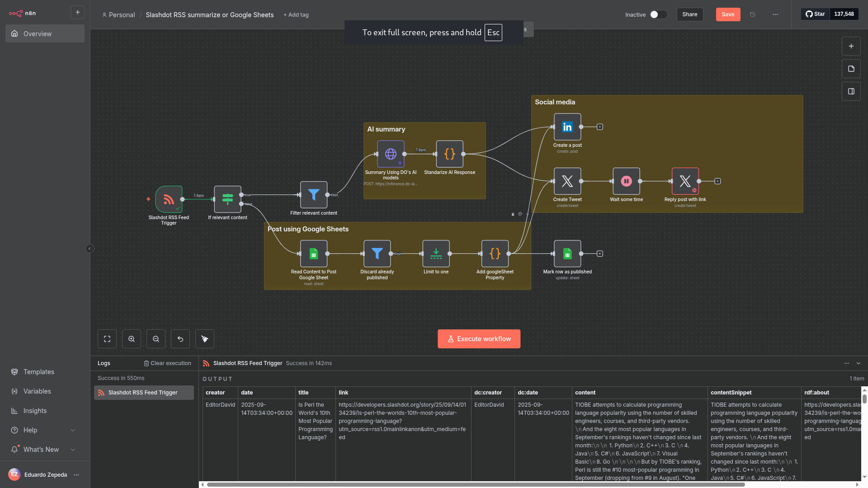868x488 pixels.
Task: Open workflow options ellipsis menu
Action: pos(775,14)
